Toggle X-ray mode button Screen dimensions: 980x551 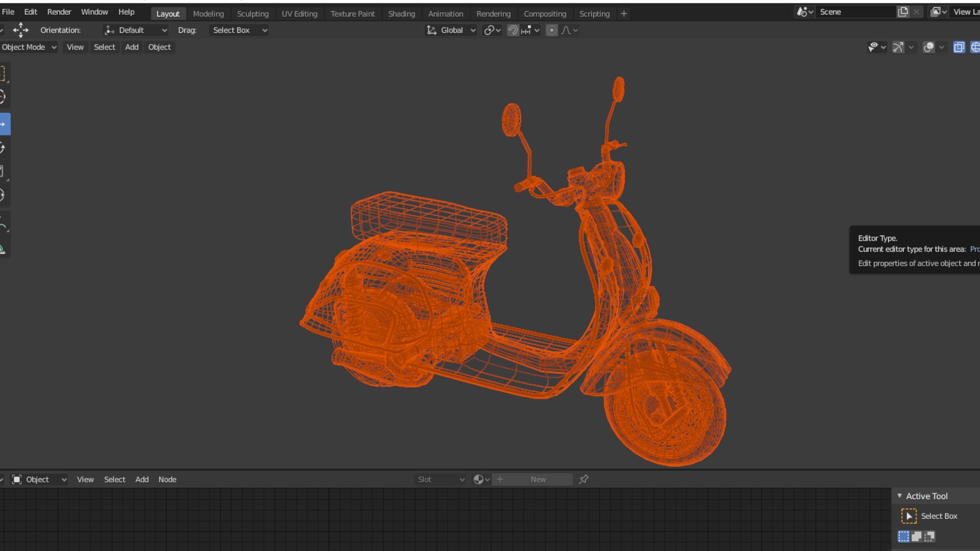959,47
